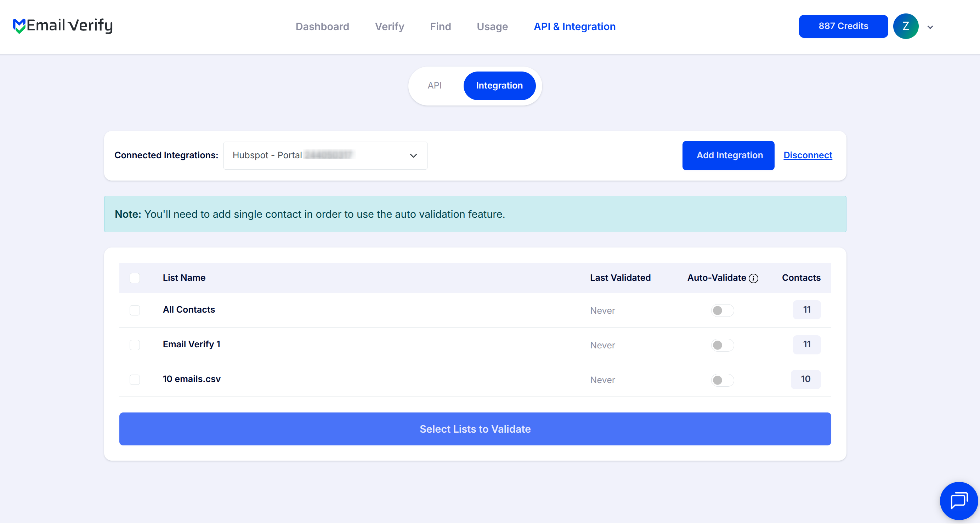Open API & Integration nav item
This screenshot has height=524, width=980.
pyautogui.click(x=574, y=26)
